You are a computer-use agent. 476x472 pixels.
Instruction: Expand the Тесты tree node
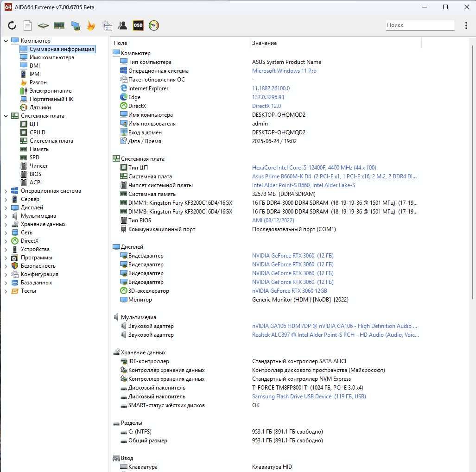point(6,291)
